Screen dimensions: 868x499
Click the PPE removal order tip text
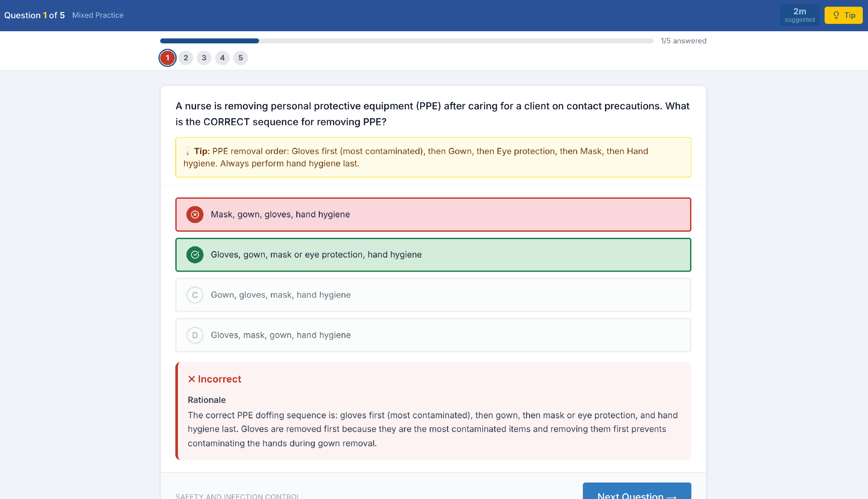416,157
